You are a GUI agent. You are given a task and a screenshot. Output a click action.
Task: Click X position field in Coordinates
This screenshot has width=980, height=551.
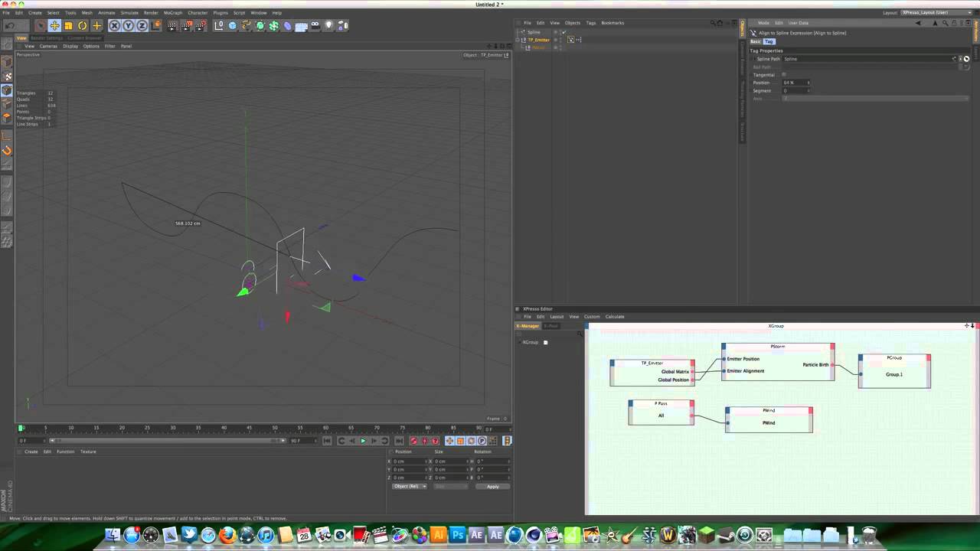pyautogui.click(x=409, y=461)
